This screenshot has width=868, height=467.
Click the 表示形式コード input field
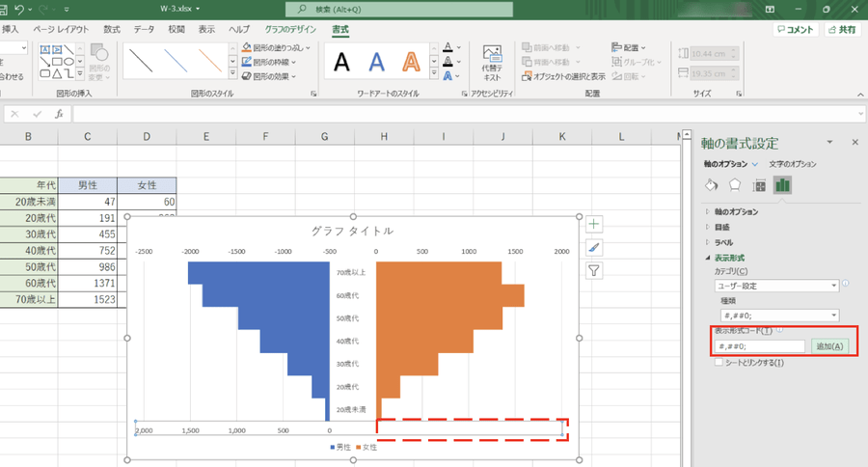pyautogui.click(x=759, y=346)
